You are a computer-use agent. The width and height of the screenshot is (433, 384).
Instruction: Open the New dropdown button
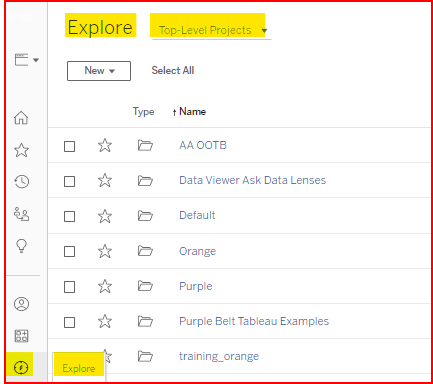point(99,71)
